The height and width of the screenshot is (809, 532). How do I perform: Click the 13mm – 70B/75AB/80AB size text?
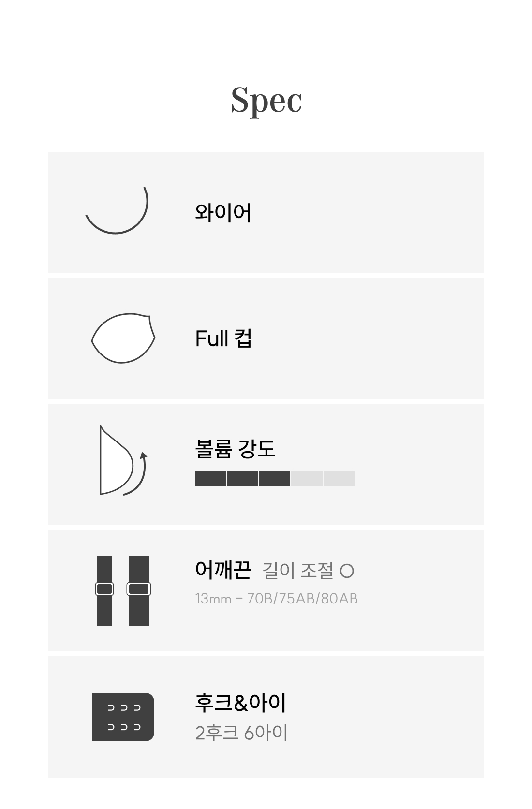[276, 599]
